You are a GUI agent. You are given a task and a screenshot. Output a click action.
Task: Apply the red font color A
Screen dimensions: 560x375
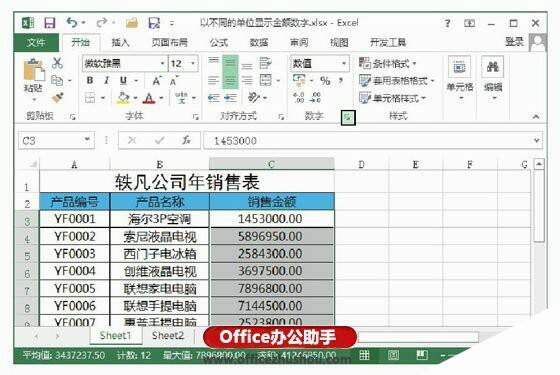tap(149, 98)
